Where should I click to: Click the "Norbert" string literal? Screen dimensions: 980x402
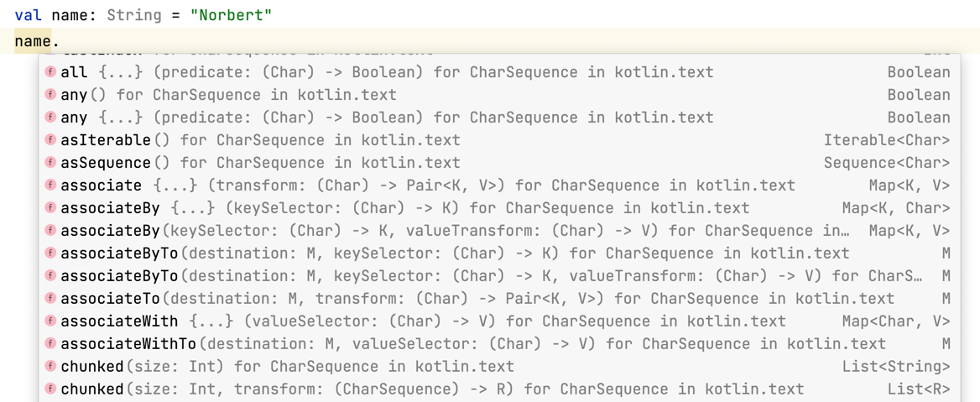coord(231,15)
